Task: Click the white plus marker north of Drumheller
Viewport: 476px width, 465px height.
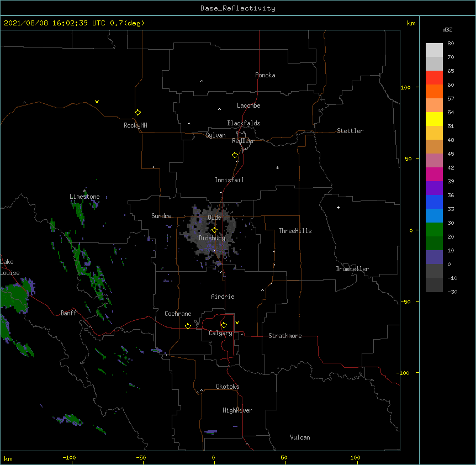Action: click(338, 207)
